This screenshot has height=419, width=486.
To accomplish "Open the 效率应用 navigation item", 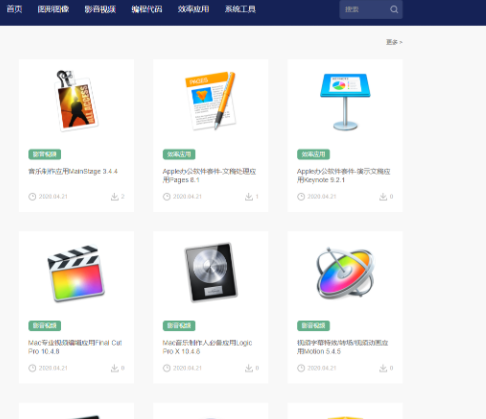I will pyautogui.click(x=193, y=9).
